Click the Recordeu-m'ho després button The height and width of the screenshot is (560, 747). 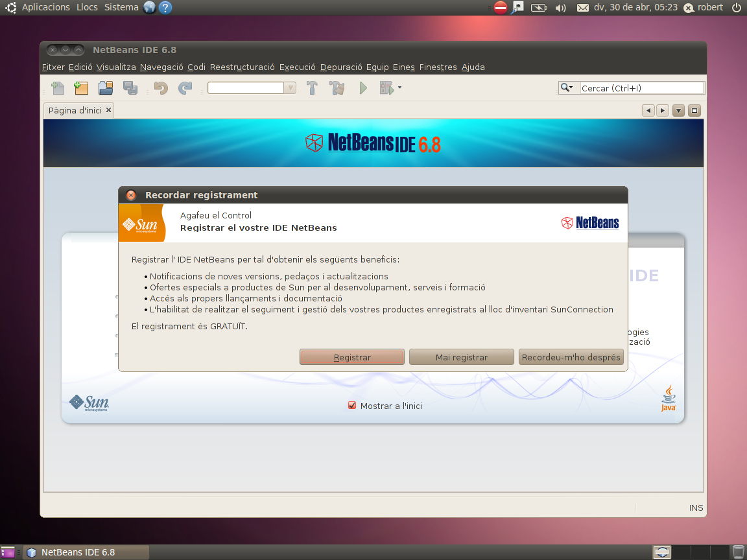(x=571, y=357)
